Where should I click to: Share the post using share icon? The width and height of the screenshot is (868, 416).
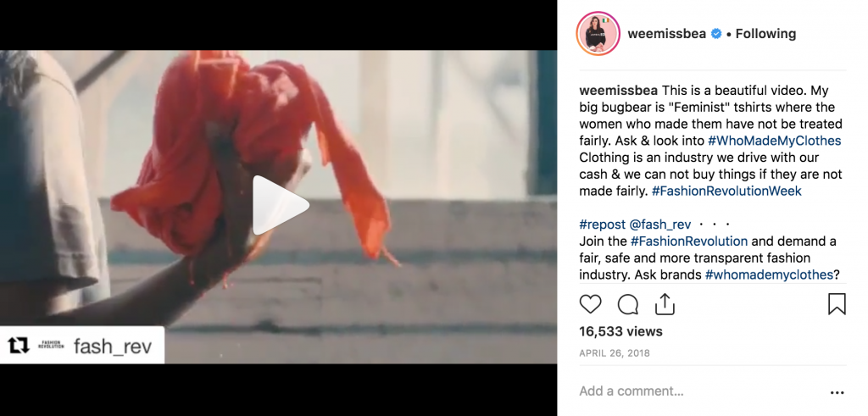coord(665,303)
